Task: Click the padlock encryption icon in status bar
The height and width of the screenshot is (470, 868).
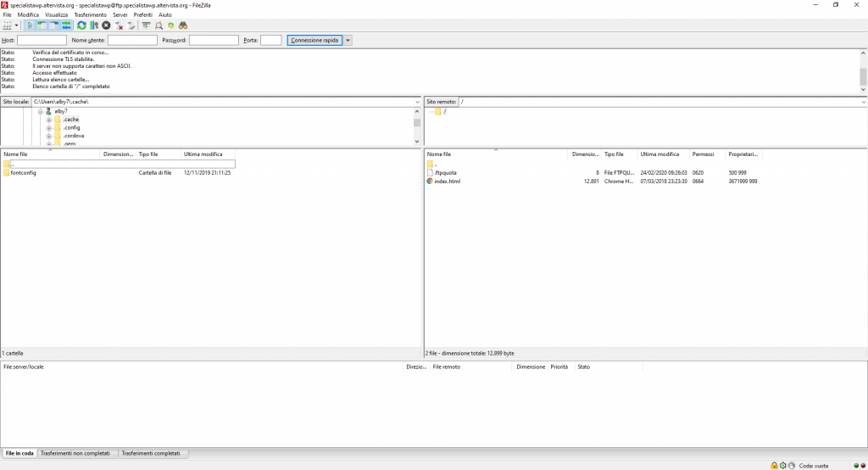Action: pyautogui.click(x=774, y=465)
